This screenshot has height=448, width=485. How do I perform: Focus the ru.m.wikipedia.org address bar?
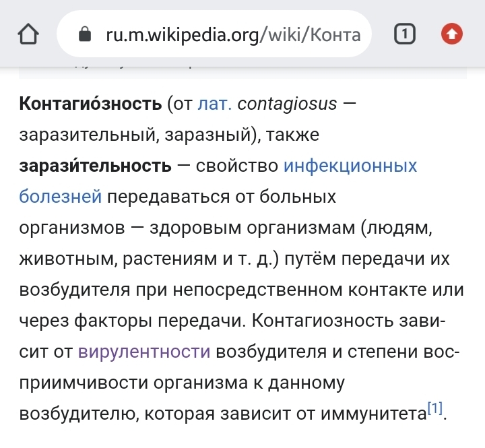(232, 34)
